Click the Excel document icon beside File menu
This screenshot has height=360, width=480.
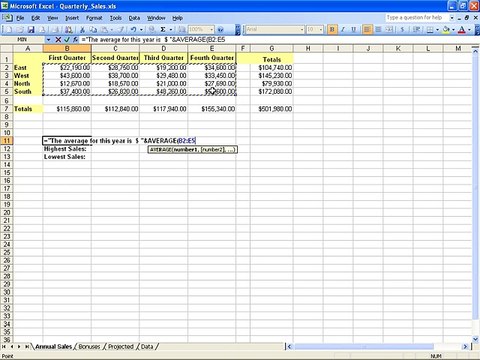point(7,18)
